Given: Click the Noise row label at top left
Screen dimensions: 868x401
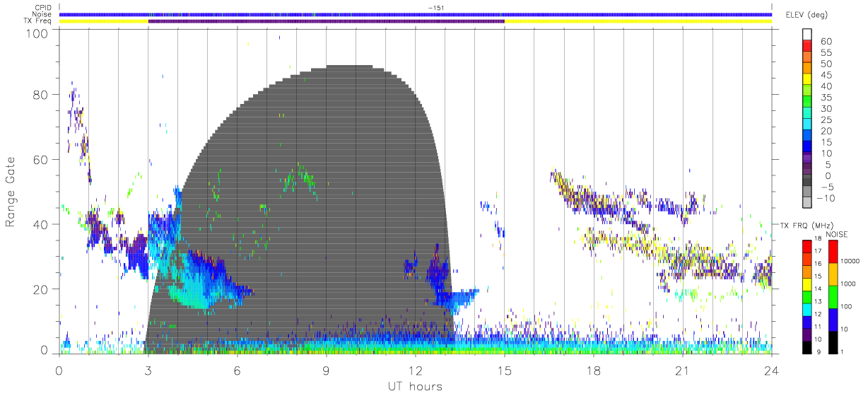Looking at the screenshot, I should (43, 14).
